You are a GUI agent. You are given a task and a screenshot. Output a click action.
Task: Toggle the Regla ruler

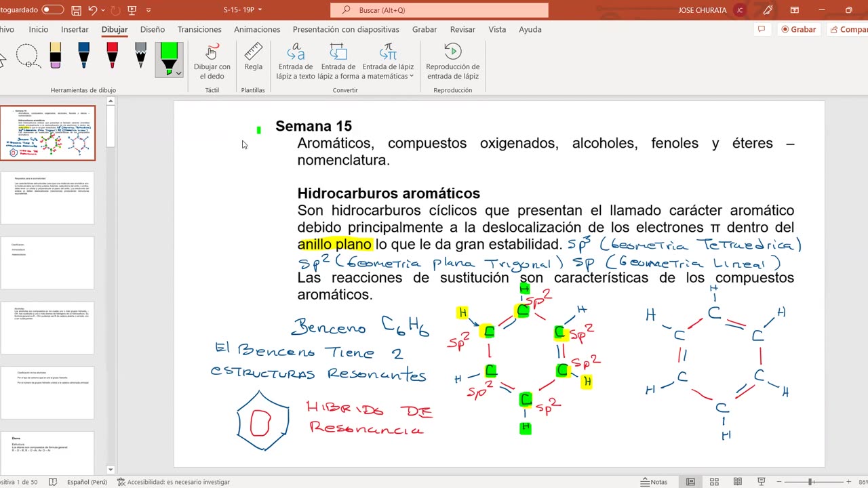[x=254, y=57]
